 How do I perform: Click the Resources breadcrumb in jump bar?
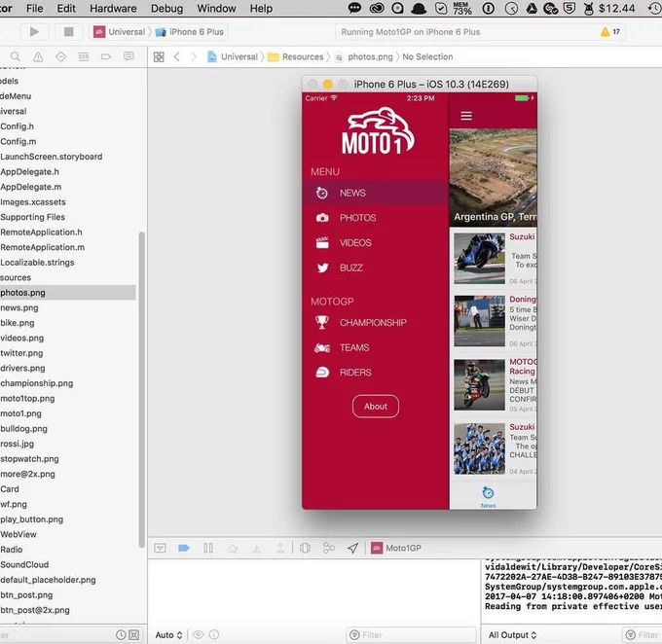pos(296,56)
